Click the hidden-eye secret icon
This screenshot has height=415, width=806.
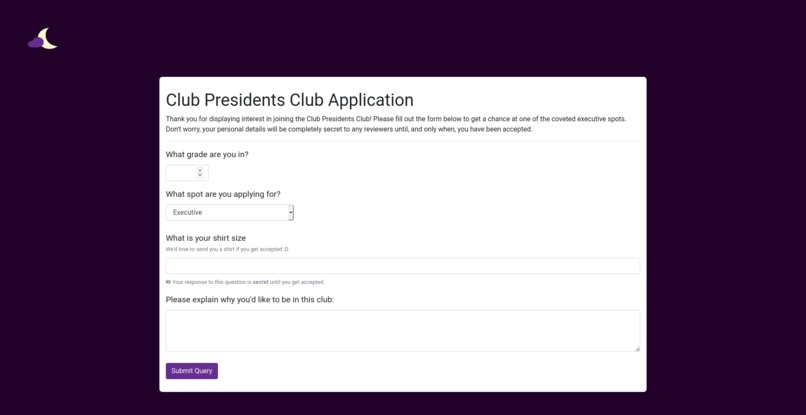point(168,282)
